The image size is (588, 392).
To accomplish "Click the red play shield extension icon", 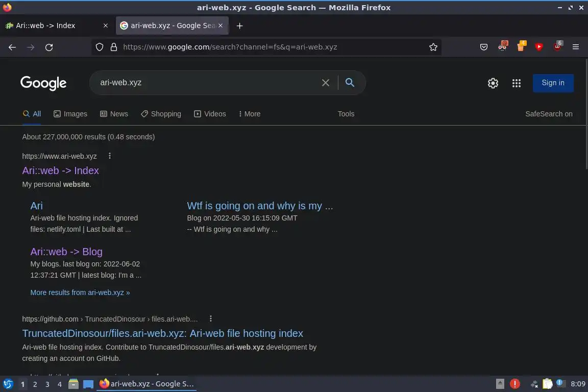I will tap(539, 47).
